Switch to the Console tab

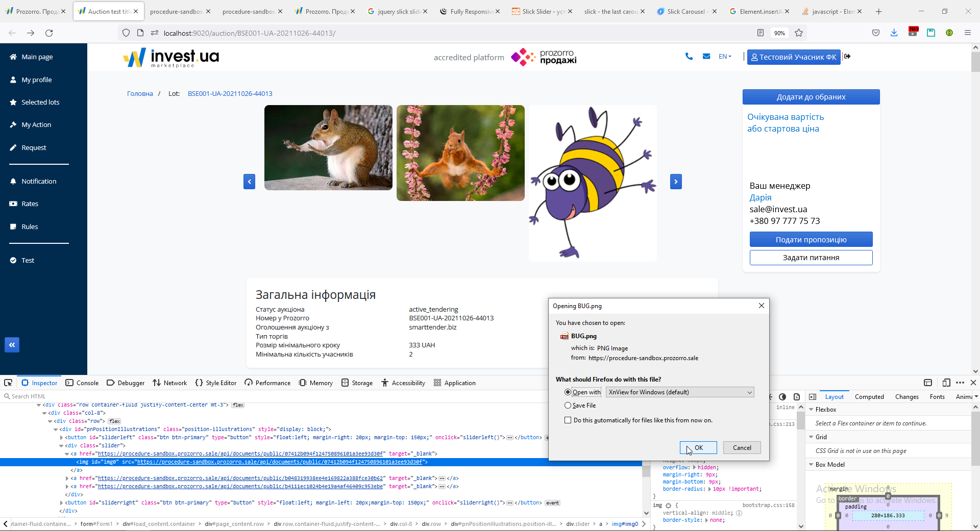(x=82, y=383)
